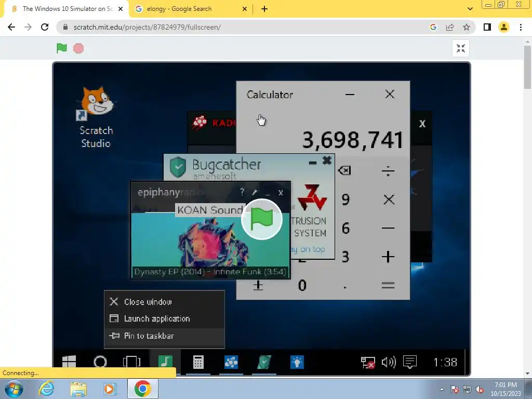The height and width of the screenshot is (399, 532).
Task: Click the Calculator plus-minus sign key
Action: click(x=258, y=285)
